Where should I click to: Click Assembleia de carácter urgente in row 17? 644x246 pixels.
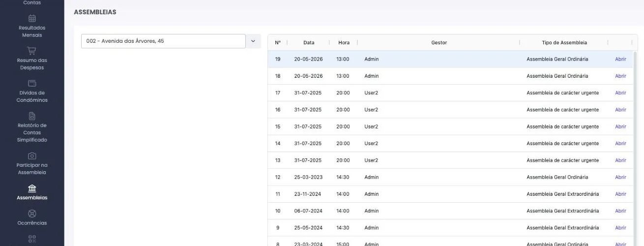click(562, 93)
